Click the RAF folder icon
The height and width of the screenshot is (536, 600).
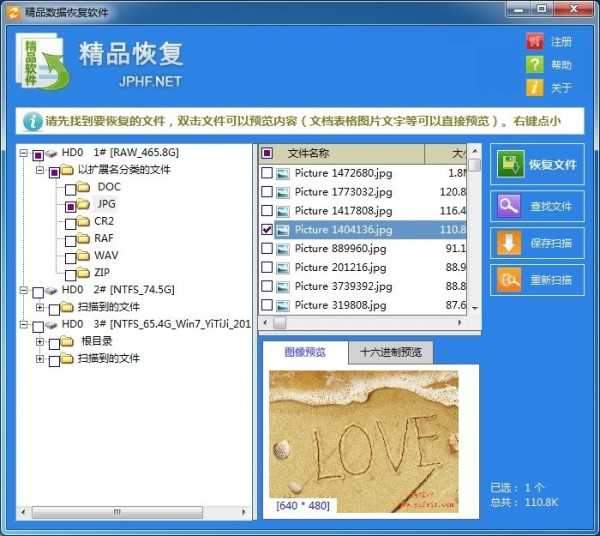(x=83, y=239)
